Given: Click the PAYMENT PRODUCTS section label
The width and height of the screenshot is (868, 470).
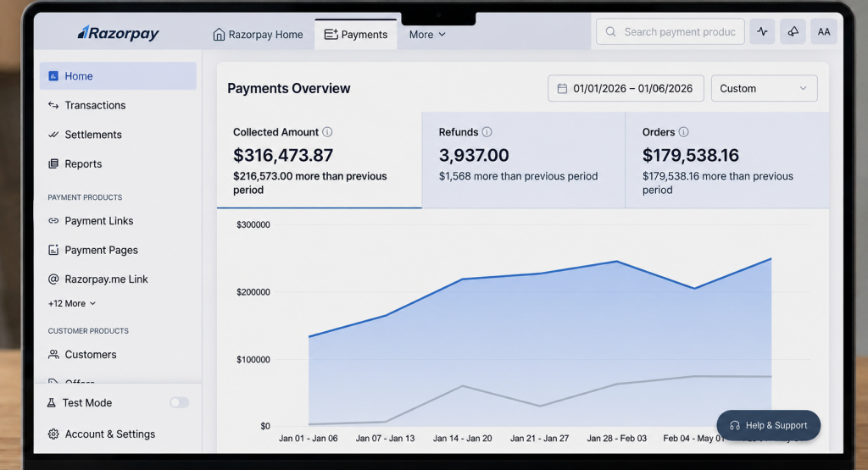Looking at the screenshot, I should point(85,197).
